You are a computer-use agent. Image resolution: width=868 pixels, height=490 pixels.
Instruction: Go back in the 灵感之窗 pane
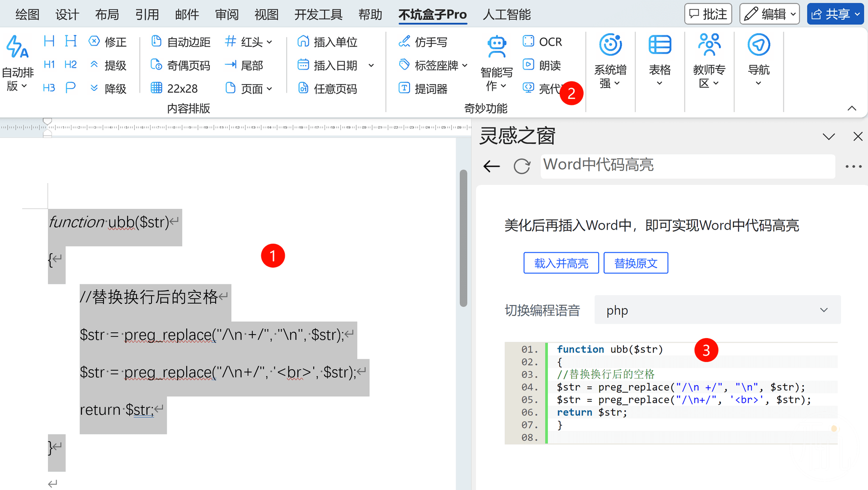[491, 166]
